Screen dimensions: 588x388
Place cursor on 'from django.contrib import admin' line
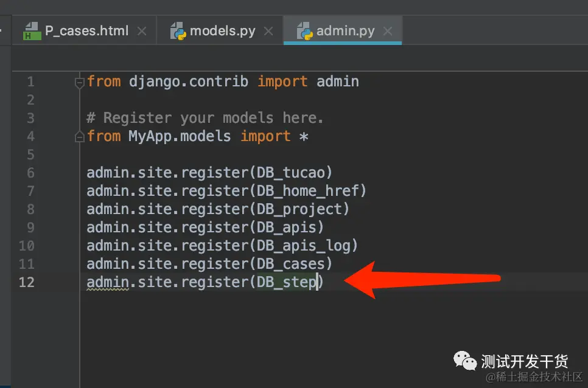coord(223,81)
